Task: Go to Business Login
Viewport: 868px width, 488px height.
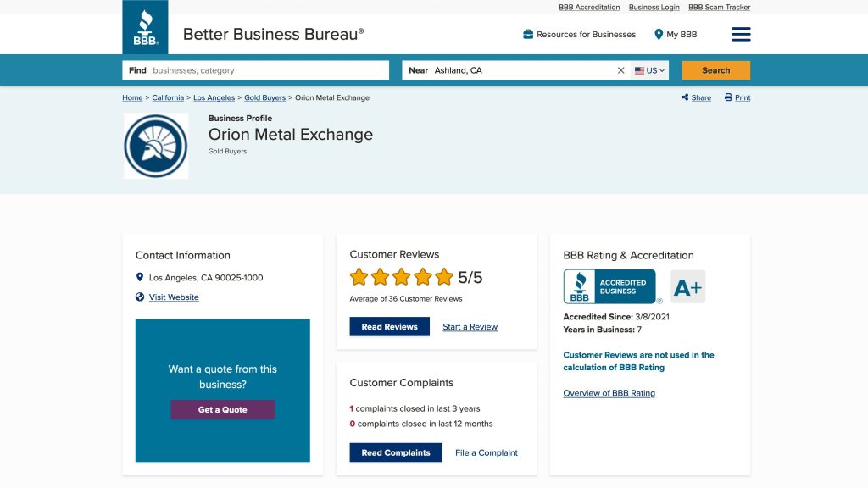Action: (654, 8)
